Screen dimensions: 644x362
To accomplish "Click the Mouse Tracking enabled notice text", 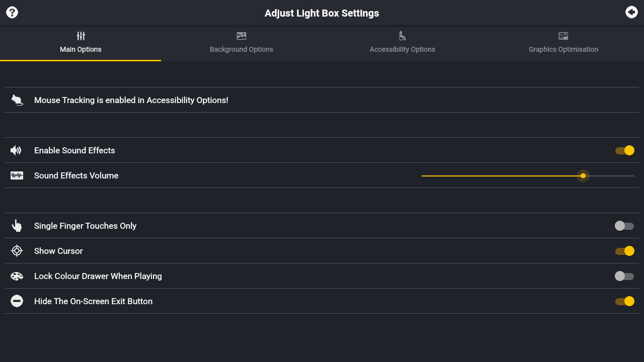I will pos(131,100).
